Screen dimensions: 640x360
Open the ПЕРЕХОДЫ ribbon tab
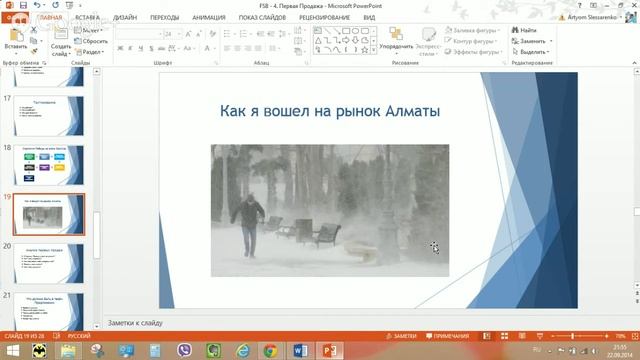[164, 18]
